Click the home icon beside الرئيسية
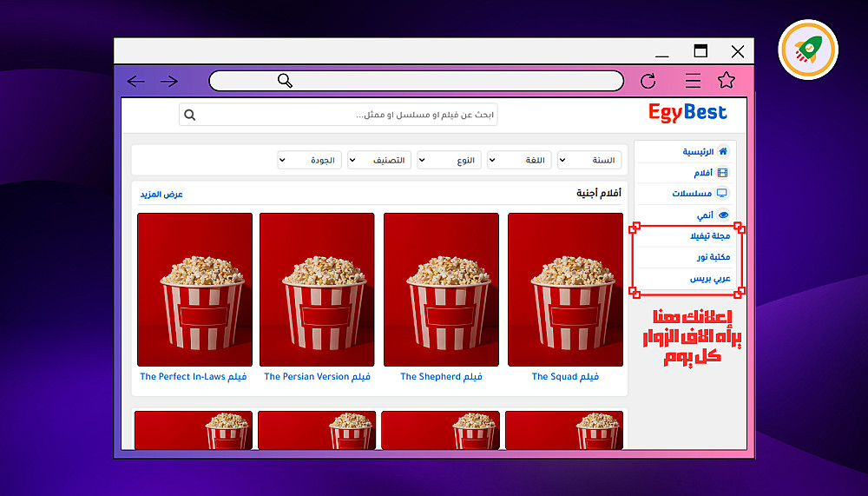 [723, 151]
